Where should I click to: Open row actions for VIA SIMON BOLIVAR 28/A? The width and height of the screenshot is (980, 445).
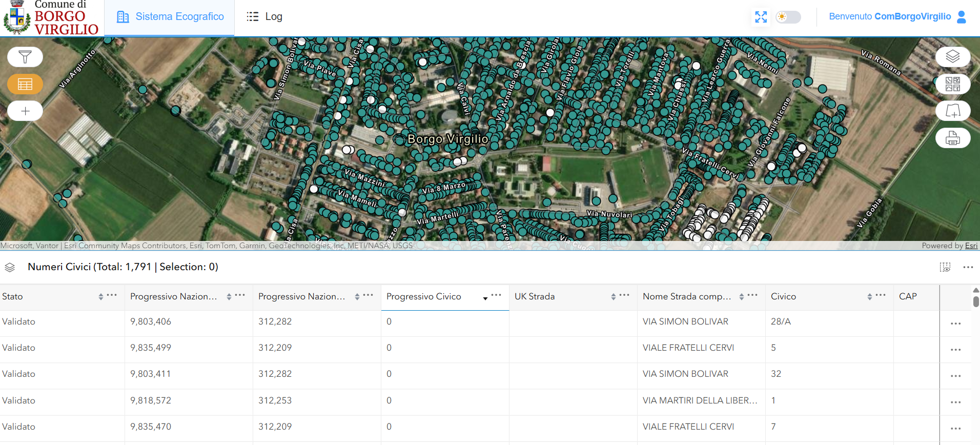pos(955,323)
